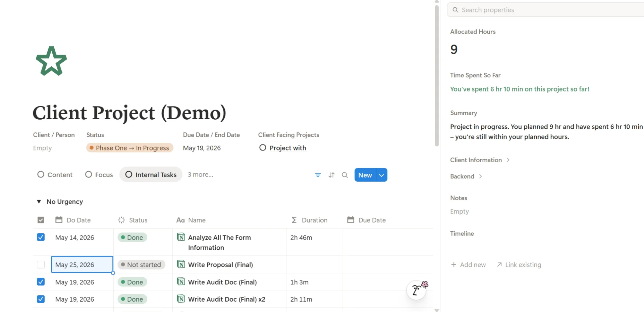Check the Write Proposal (Final) row checkbox

(x=41, y=264)
